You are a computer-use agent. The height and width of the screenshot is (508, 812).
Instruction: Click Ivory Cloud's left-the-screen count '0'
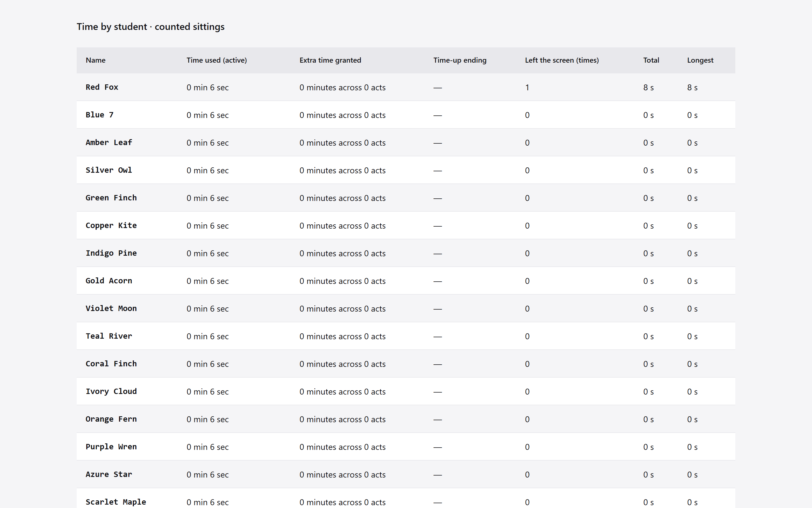click(x=527, y=391)
